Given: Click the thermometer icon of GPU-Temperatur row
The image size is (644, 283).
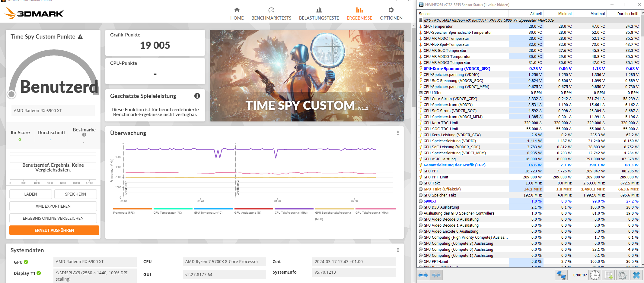Looking at the screenshot, I should 421,27.
